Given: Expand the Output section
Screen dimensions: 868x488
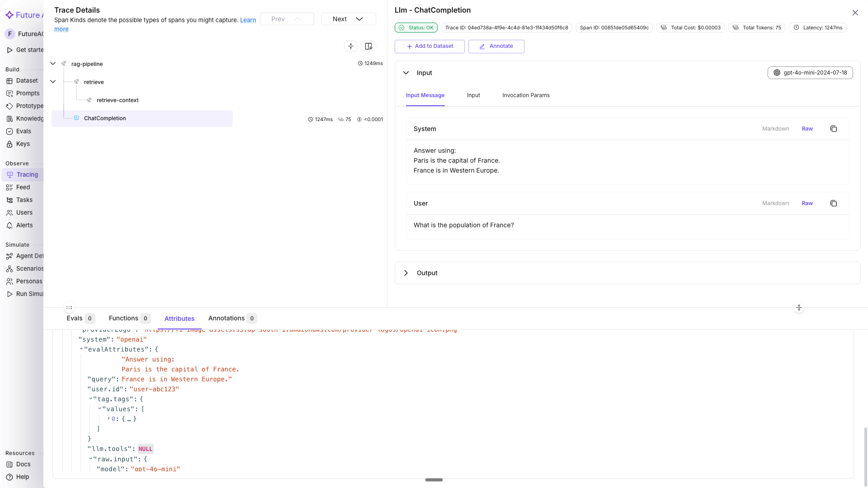Looking at the screenshot, I should coord(406,273).
